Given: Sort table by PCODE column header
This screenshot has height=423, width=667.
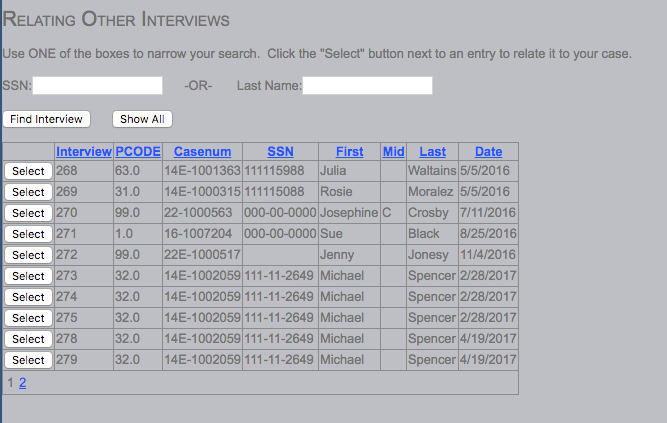Looking at the screenshot, I should (x=138, y=152).
